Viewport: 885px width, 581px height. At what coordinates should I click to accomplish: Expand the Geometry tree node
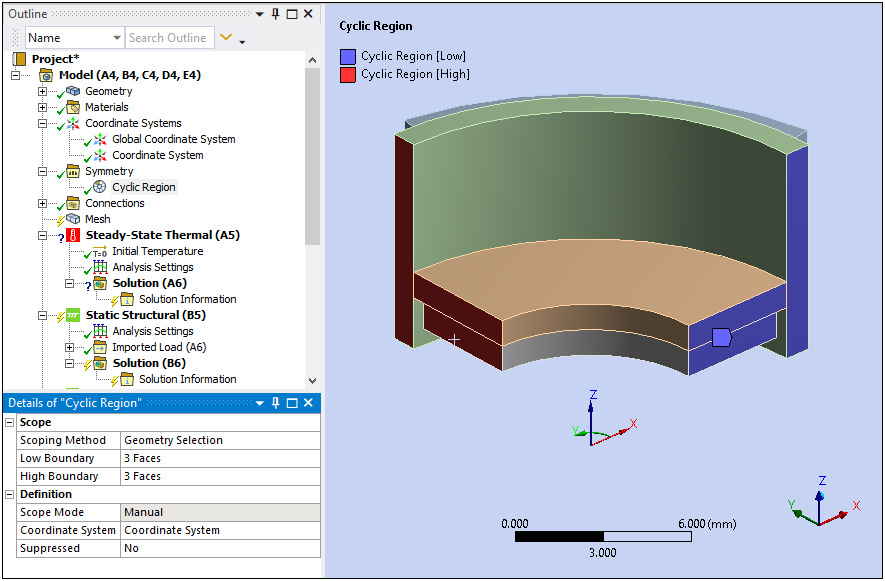coord(43,91)
